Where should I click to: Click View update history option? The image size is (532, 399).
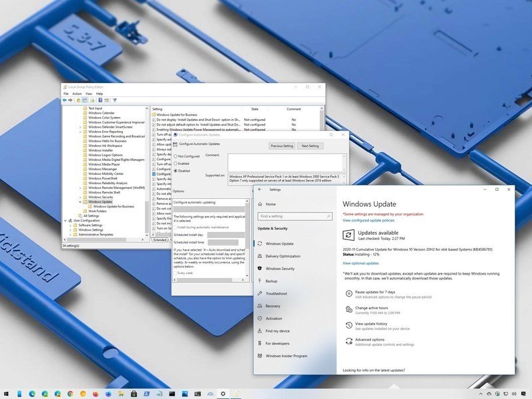(x=371, y=324)
